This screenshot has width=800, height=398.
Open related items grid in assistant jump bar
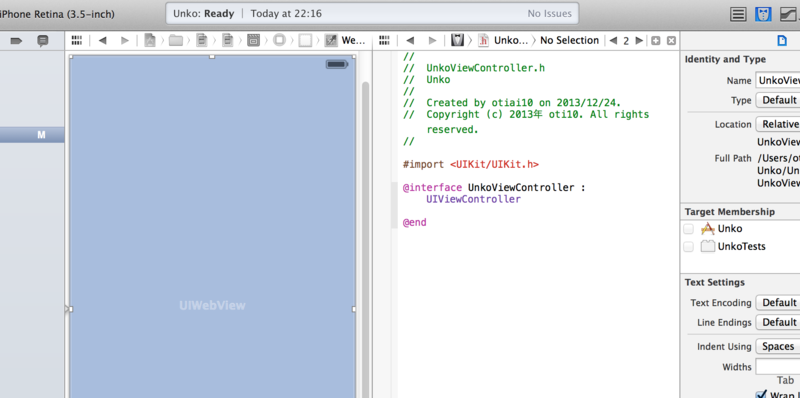385,40
